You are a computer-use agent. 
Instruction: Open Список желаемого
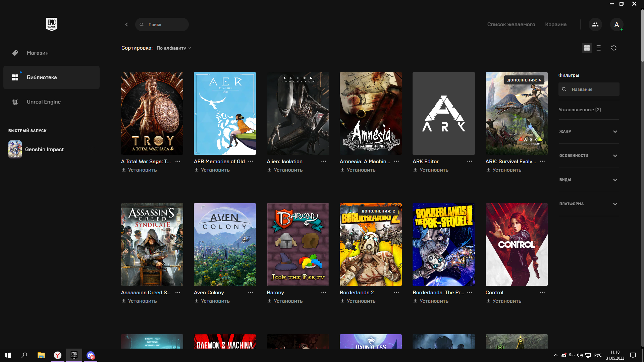(x=511, y=24)
